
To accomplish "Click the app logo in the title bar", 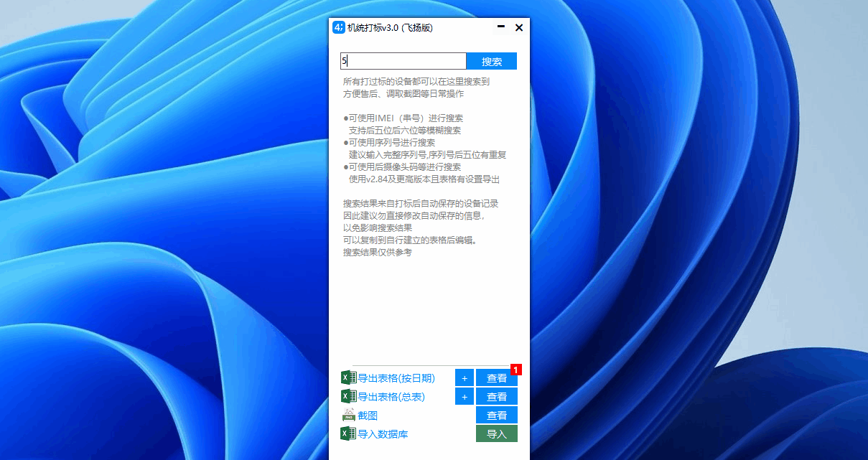I will click(x=338, y=28).
